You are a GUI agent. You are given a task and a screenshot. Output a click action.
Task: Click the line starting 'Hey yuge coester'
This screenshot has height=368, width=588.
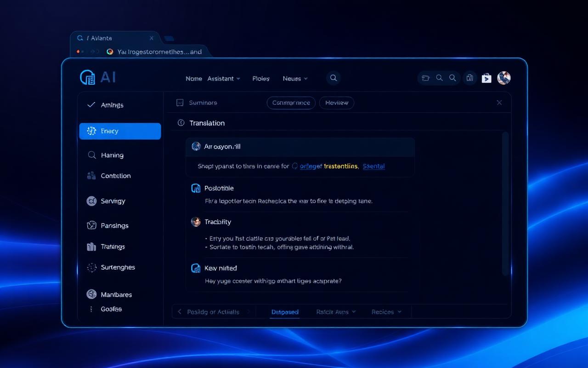pyautogui.click(x=273, y=281)
